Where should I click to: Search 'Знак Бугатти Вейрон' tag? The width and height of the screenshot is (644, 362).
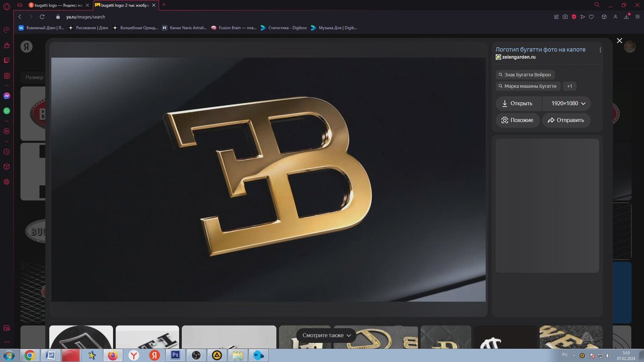click(x=525, y=75)
